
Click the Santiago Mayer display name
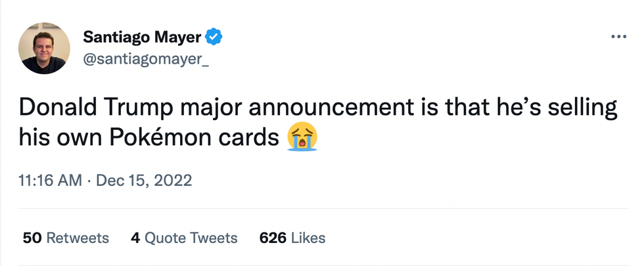click(142, 38)
